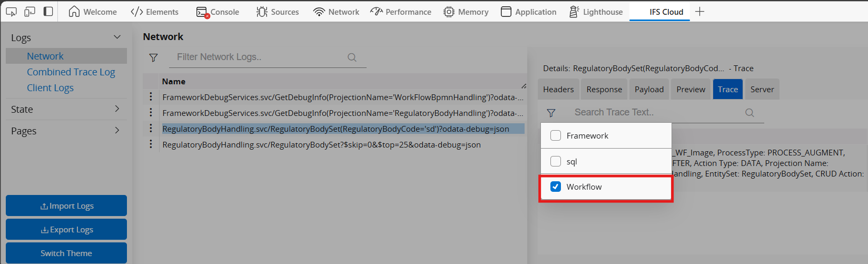Click the inspect element picker icon

[11, 12]
